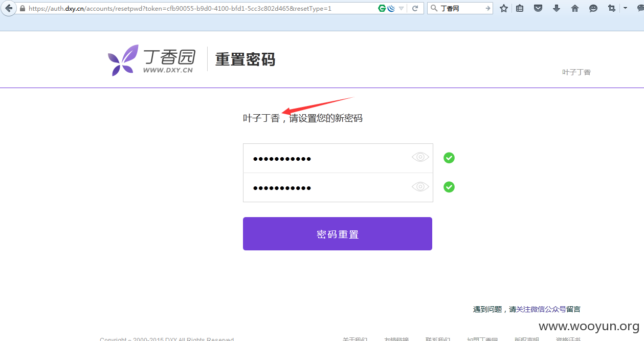644x341 pixels.
Task: Click the confirm password field
Action: coord(338,187)
